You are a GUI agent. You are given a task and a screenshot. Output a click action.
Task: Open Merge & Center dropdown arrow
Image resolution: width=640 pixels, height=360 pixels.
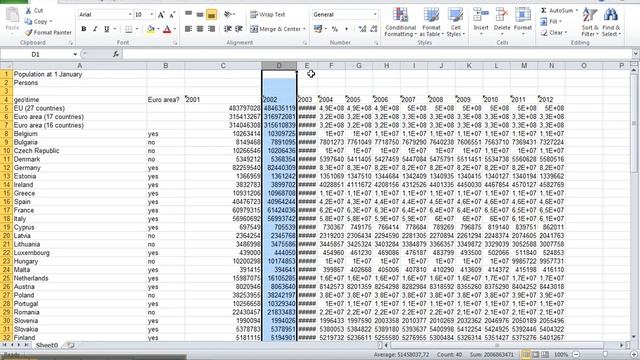click(304, 29)
